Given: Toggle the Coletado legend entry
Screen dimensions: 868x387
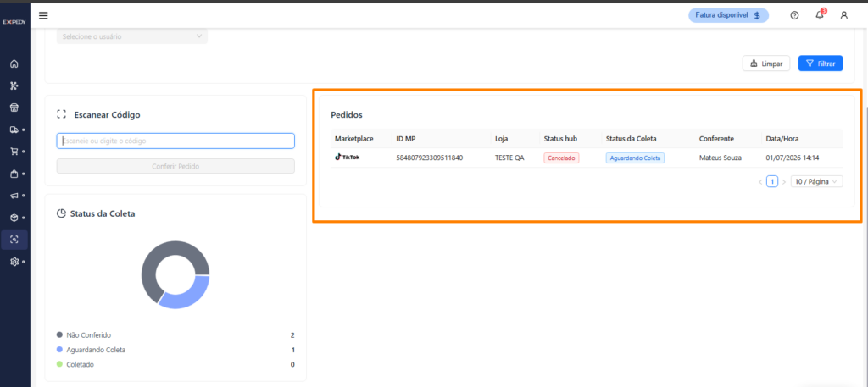Looking at the screenshot, I should [x=75, y=364].
